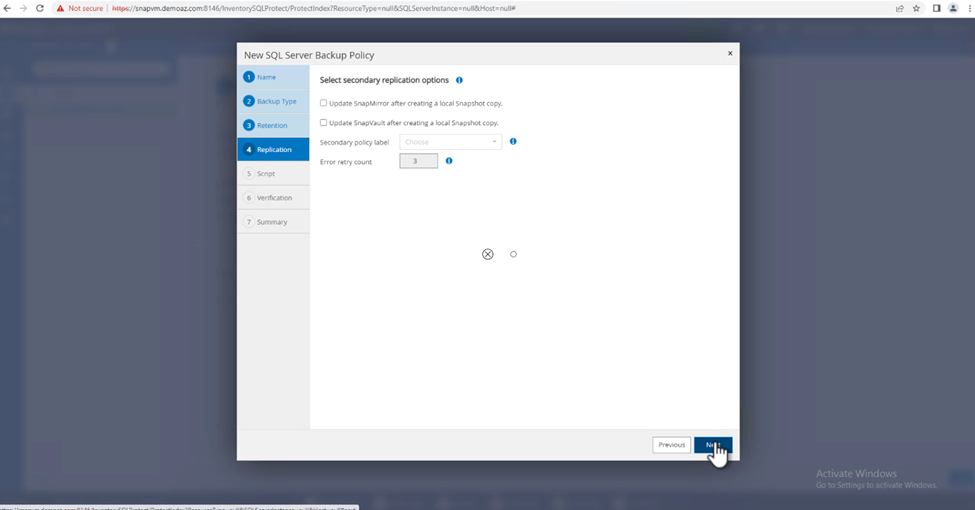Image resolution: width=975 pixels, height=510 pixels.
Task: Open info icon next to Error retry count
Action: [449, 160]
